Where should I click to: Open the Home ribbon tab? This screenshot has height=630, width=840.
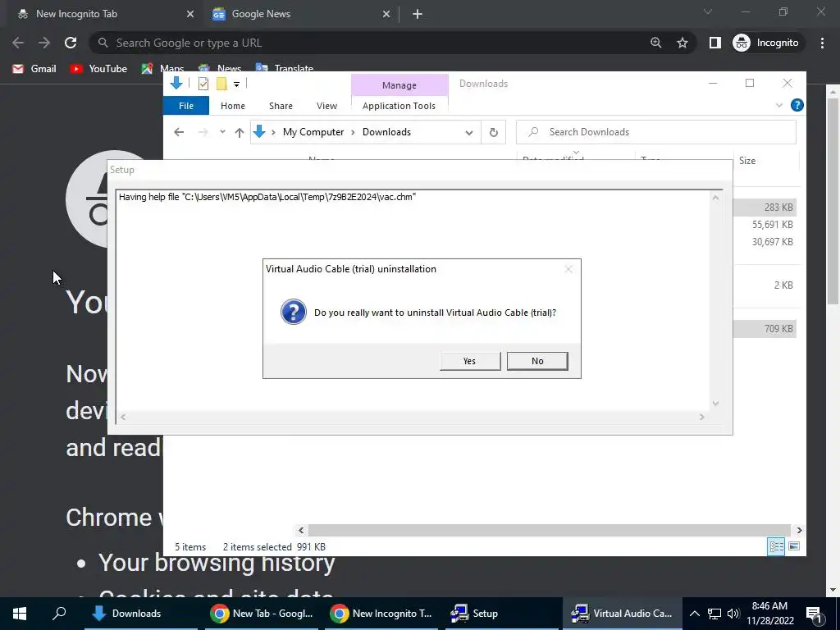[232, 106]
